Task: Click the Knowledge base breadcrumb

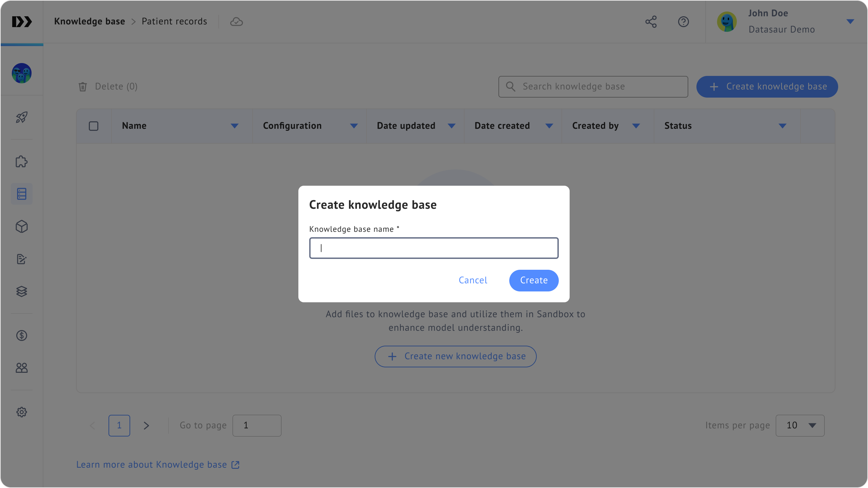Action: [x=90, y=21]
